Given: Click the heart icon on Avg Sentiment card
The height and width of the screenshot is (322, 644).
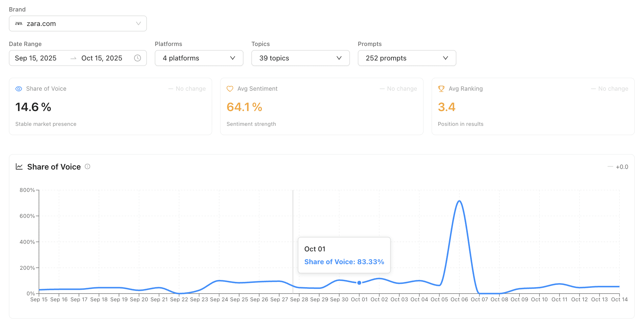Looking at the screenshot, I should [230, 89].
